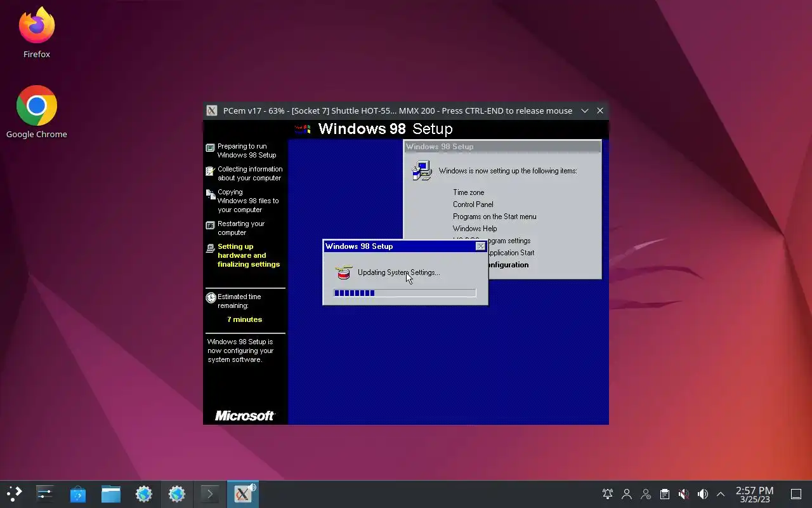Click the 'Updating System Settings...' text
The width and height of the screenshot is (812, 508).
[398, 272]
